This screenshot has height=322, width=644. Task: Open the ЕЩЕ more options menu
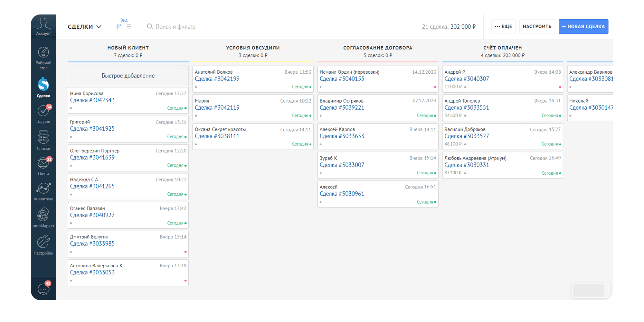click(x=503, y=26)
